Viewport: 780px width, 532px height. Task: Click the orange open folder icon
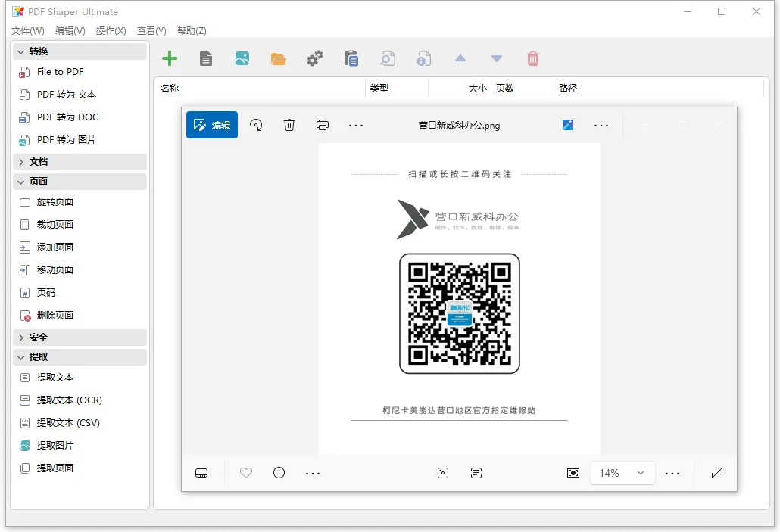[x=279, y=59]
